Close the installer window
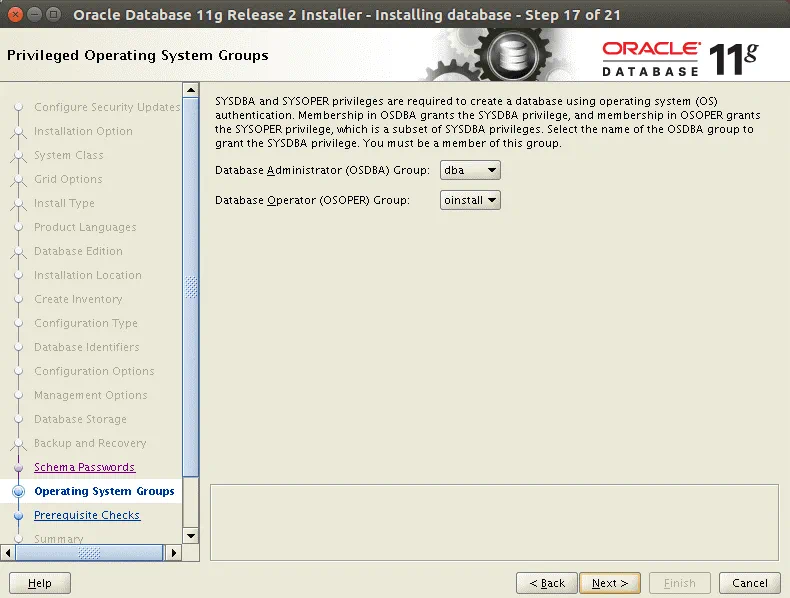The image size is (790, 598). (x=15, y=14)
